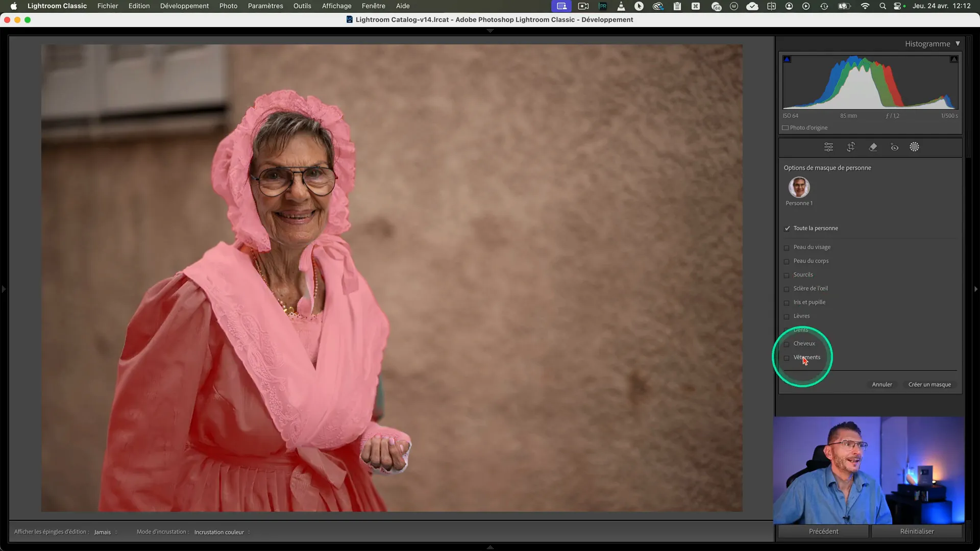Open the Fenêtre menu
Image resolution: width=980 pixels, height=551 pixels.
(x=374, y=6)
